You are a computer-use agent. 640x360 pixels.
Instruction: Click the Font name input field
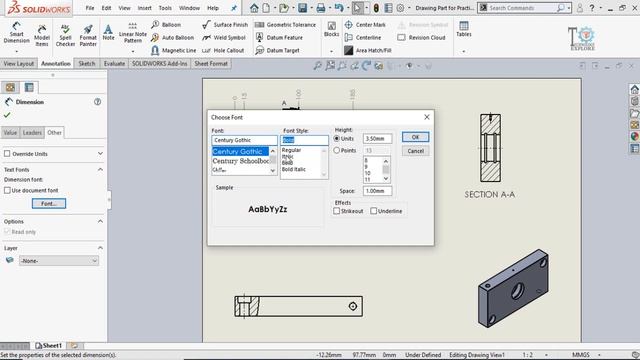tap(244, 140)
